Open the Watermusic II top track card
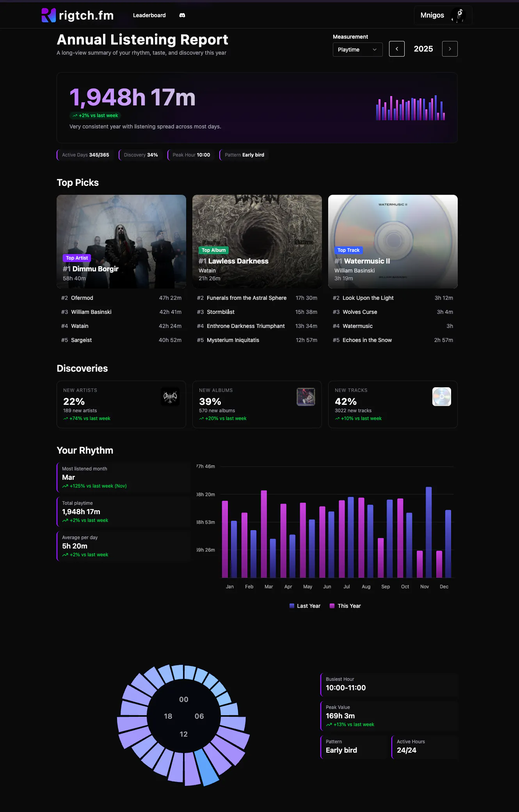The image size is (519, 812). click(x=393, y=242)
